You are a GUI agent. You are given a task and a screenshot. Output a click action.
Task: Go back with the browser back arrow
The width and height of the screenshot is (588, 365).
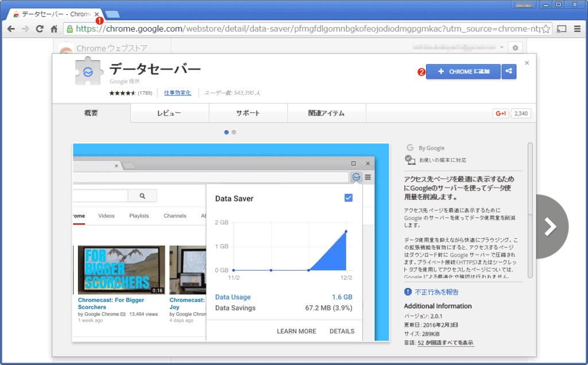coord(11,29)
